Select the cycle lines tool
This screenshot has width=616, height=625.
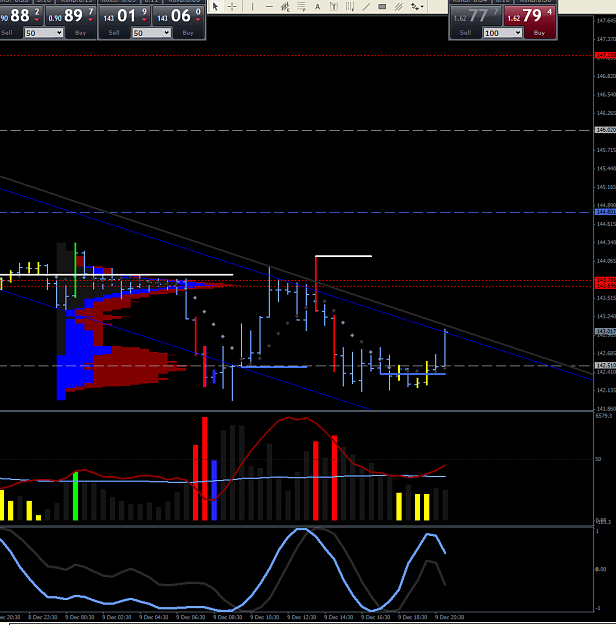pos(350,6)
